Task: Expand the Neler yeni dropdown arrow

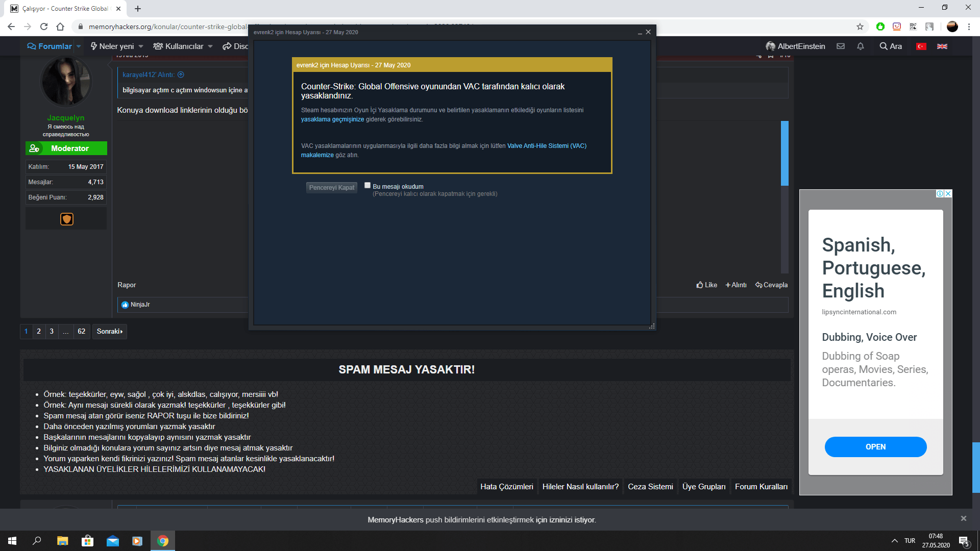Action: (141, 46)
